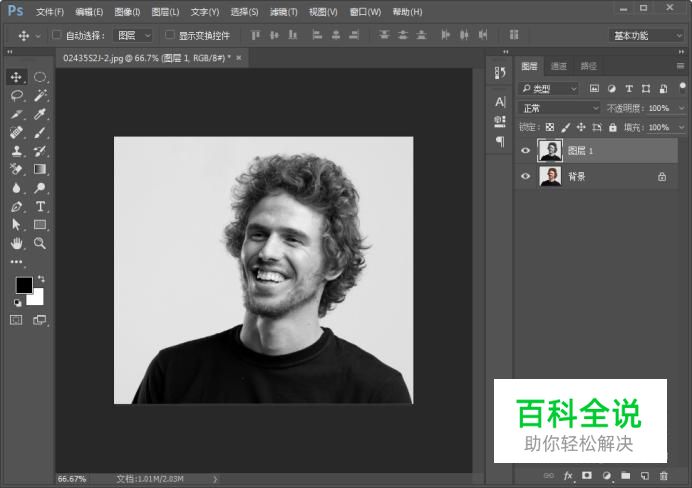Image resolution: width=692 pixels, height=488 pixels.
Task: Open the 填充 fill dropdown arrow
Action: pos(681,127)
